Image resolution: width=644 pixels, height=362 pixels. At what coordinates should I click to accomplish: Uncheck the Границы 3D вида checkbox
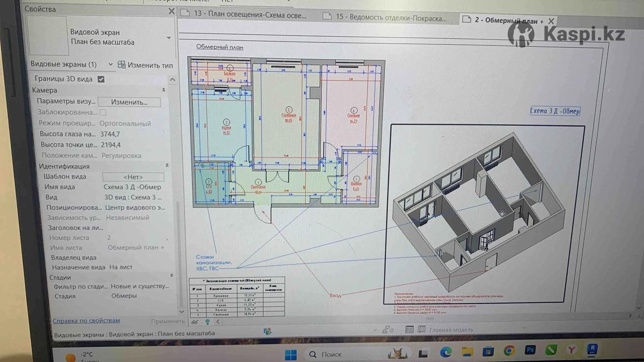[x=101, y=79]
